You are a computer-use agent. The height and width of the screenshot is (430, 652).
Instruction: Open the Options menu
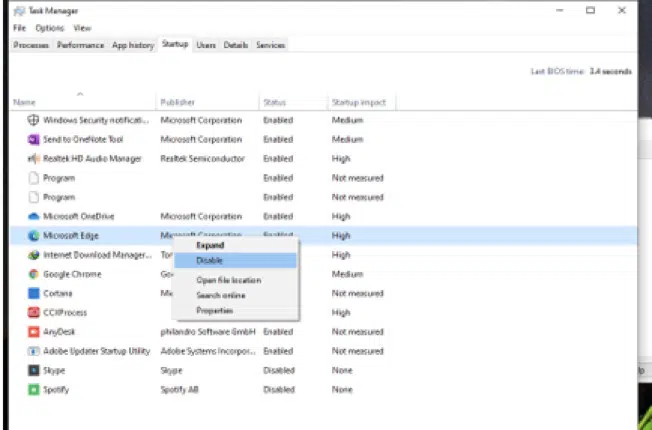pos(49,28)
